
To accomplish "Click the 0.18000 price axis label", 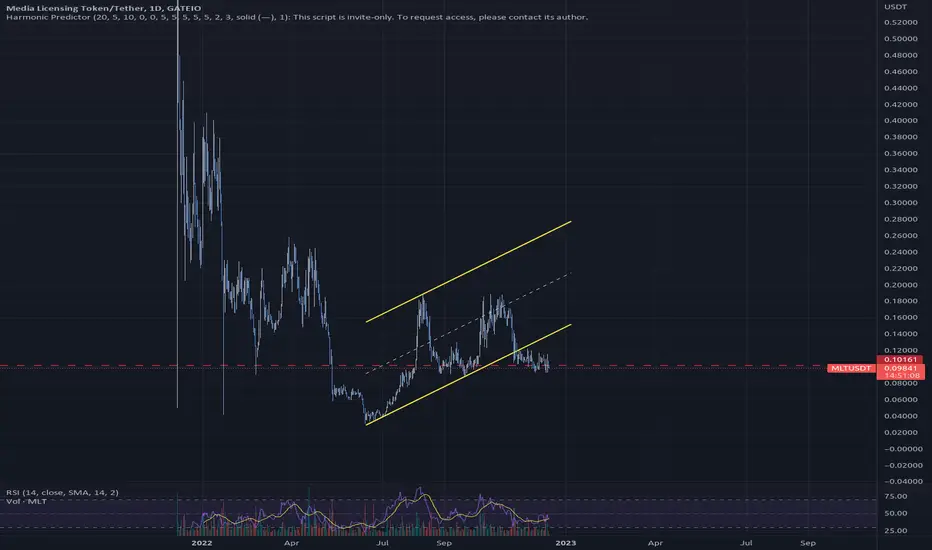I will click(900, 301).
